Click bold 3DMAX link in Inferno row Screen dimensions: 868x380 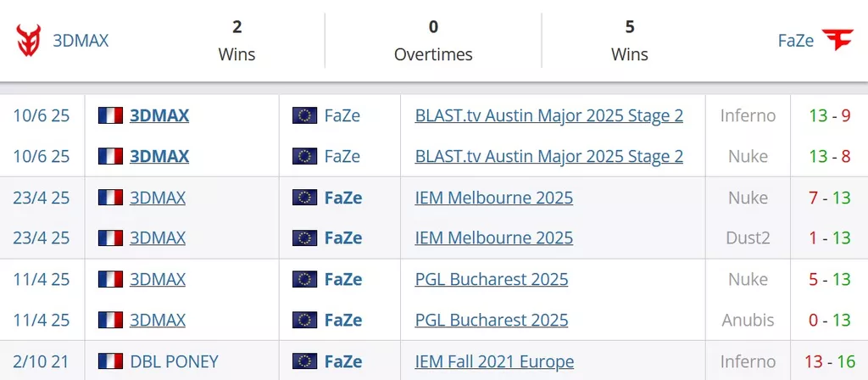[x=159, y=115]
